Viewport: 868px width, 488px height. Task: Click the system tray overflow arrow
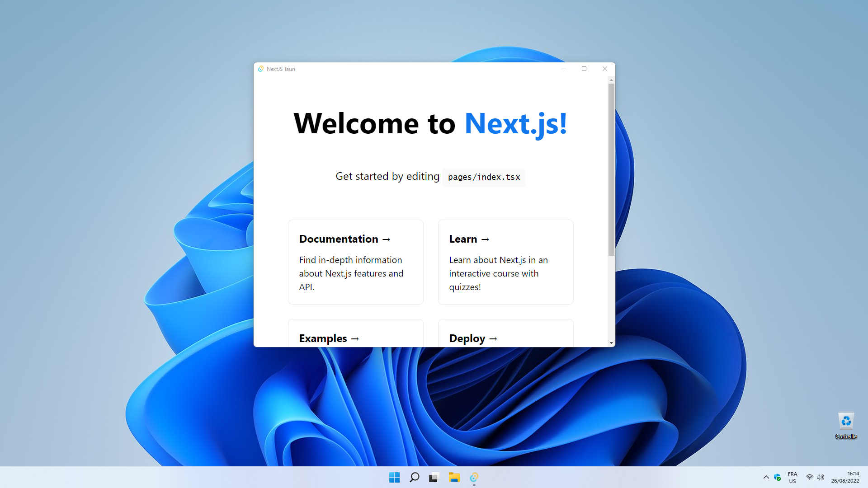click(x=766, y=477)
